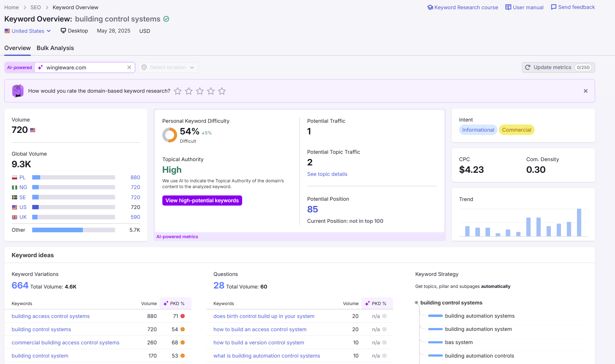Click the verified checkmark icon beside keyword title

tap(166, 19)
